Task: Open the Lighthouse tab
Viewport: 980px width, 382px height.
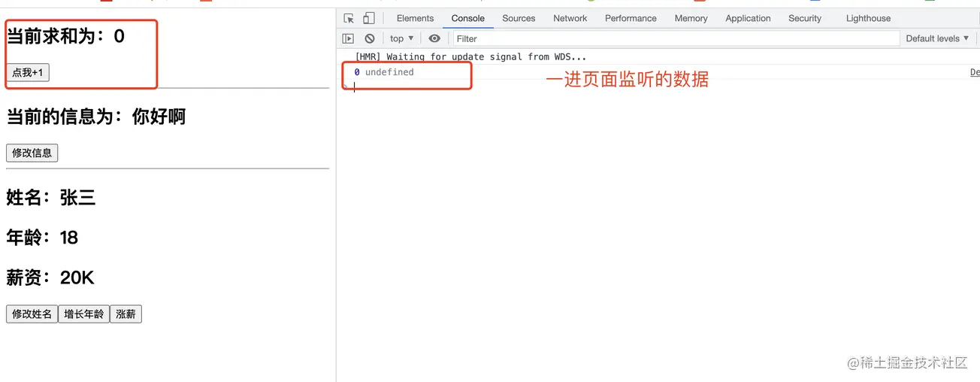Action: [x=868, y=18]
